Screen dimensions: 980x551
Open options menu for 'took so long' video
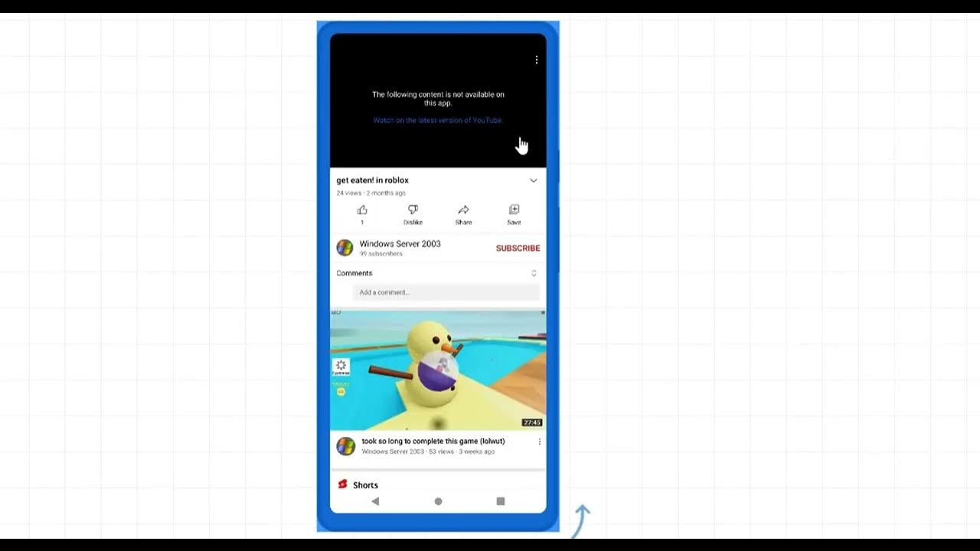[539, 442]
